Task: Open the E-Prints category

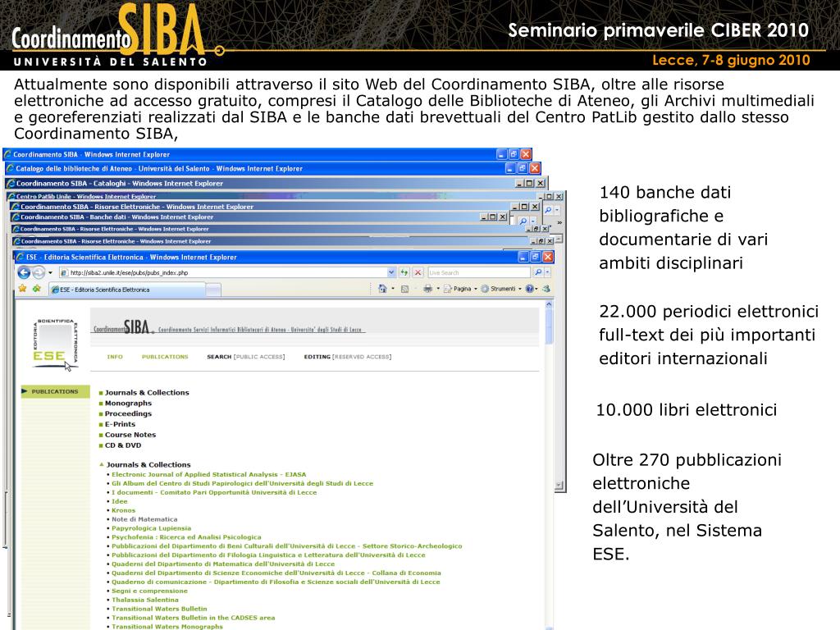Action: 120,424
